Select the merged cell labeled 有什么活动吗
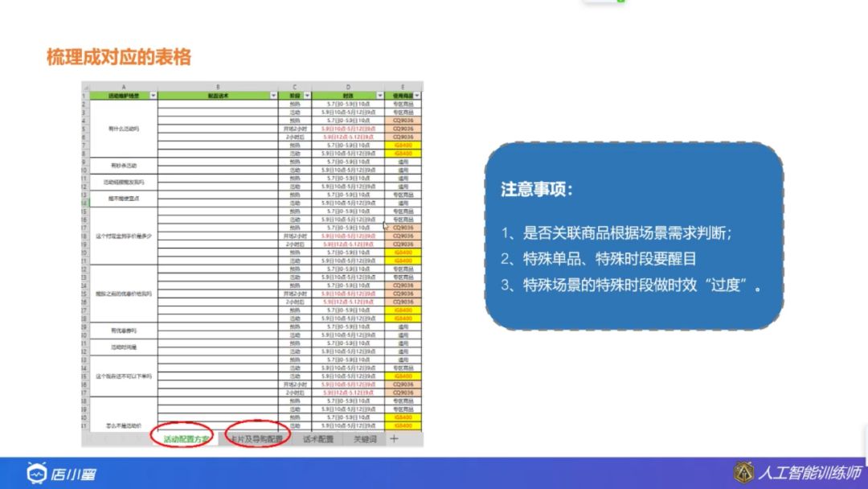 coord(125,128)
